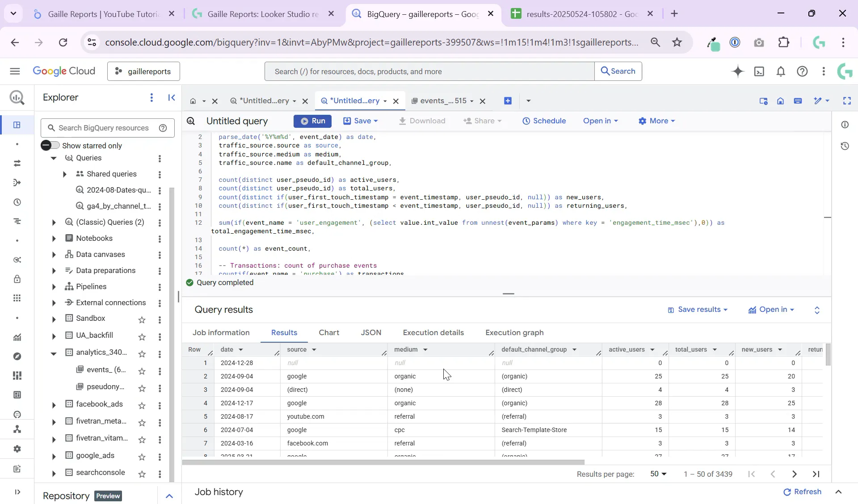Toggle 'Show starred only' switch
Screen dimensions: 858x504
click(x=50, y=145)
